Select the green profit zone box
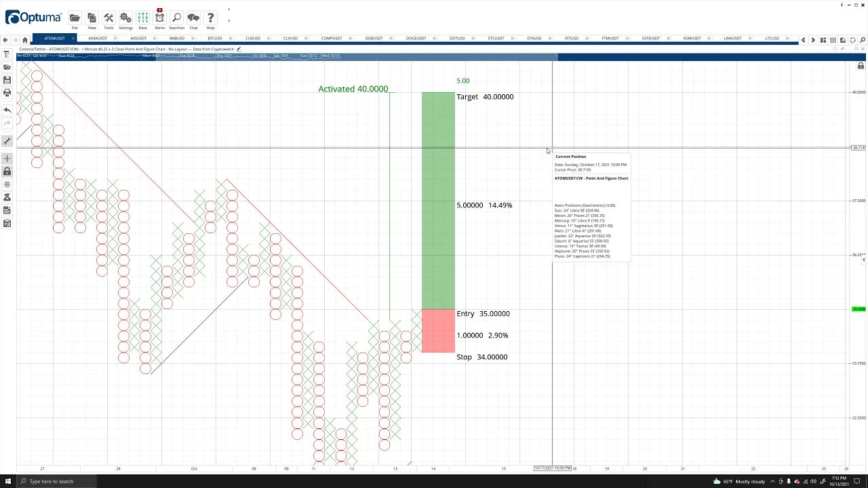This screenshot has width=868, height=488. tap(438, 201)
